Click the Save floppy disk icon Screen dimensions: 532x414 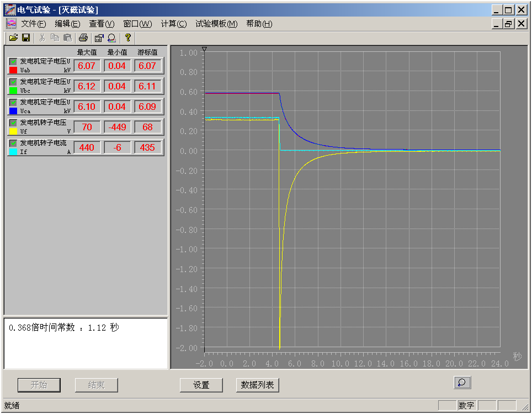coord(25,38)
